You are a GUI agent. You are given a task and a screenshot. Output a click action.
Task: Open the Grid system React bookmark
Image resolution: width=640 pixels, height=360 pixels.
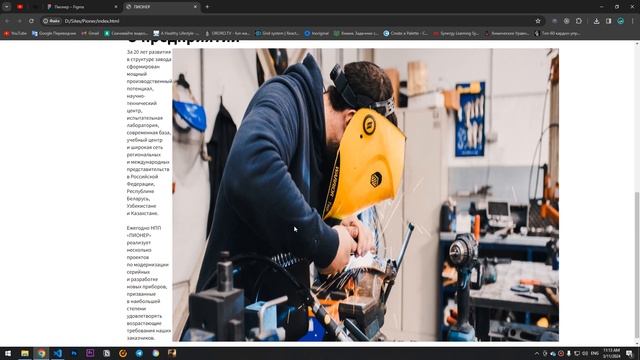[x=277, y=33]
